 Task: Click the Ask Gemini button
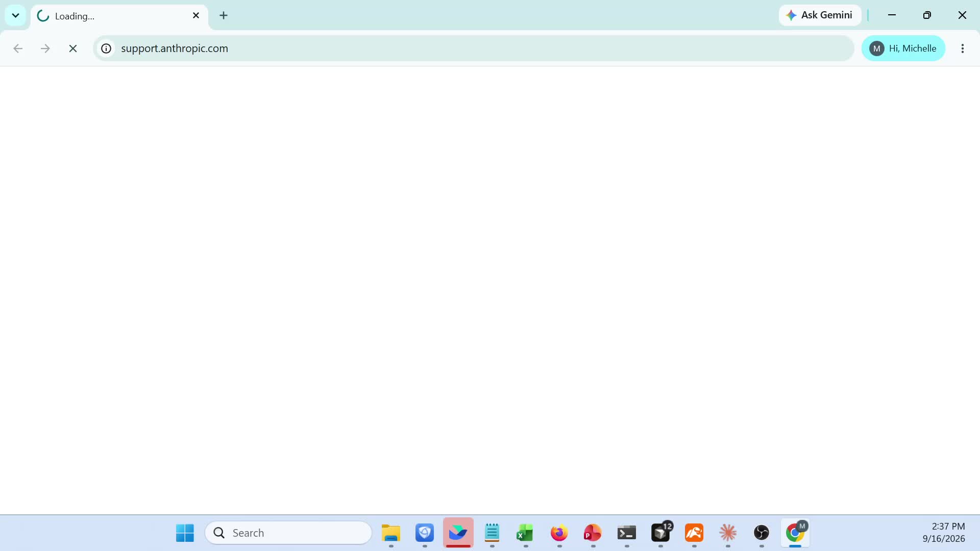click(820, 15)
